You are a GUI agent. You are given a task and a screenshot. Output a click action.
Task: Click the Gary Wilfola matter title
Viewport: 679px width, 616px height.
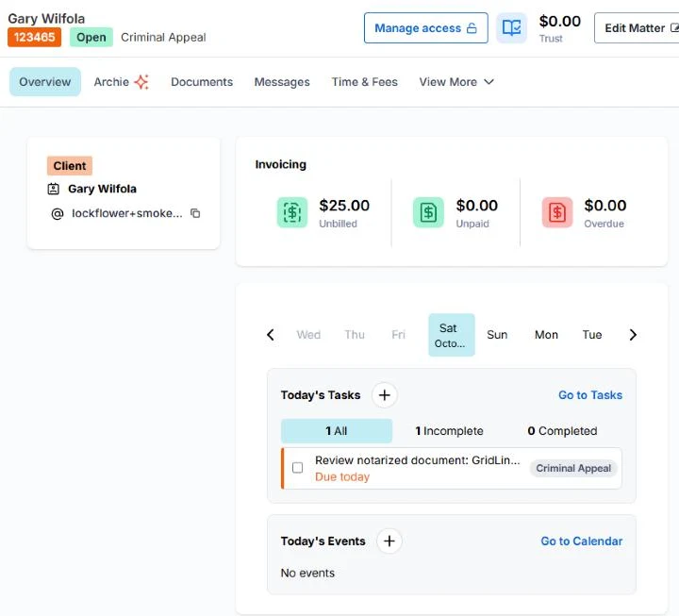click(46, 19)
